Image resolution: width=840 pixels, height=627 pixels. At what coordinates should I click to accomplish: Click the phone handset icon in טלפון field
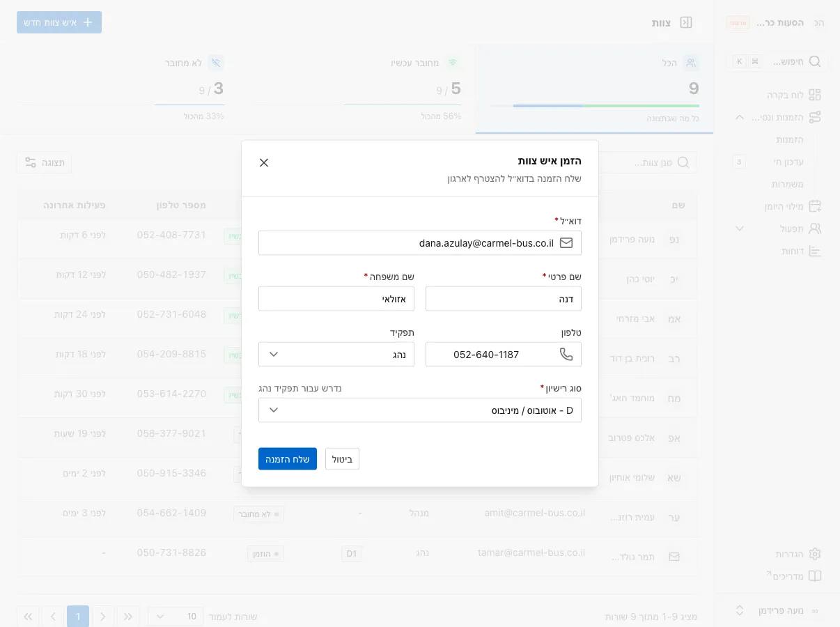tap(566, 355)
